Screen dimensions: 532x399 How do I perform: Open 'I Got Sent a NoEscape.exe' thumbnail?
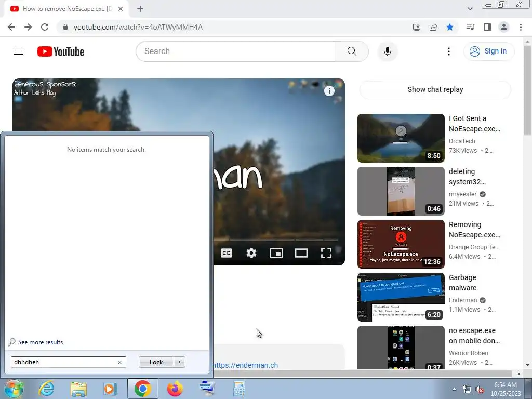(x=401, y=138)
